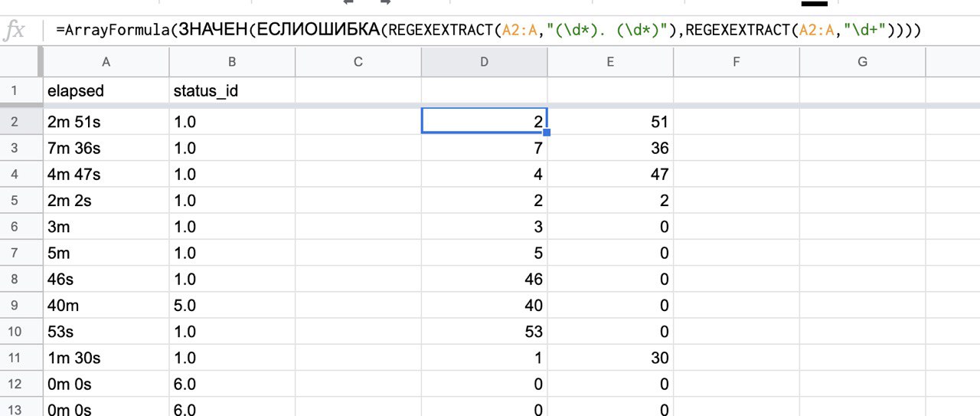980x416 pixels.
Task: Select column F header
Action: click(737, 62)
